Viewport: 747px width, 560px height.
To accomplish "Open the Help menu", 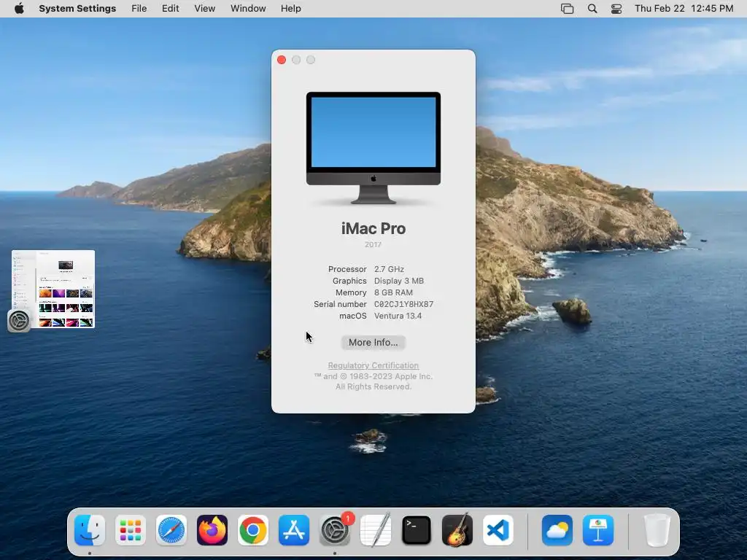I will 290,9.
